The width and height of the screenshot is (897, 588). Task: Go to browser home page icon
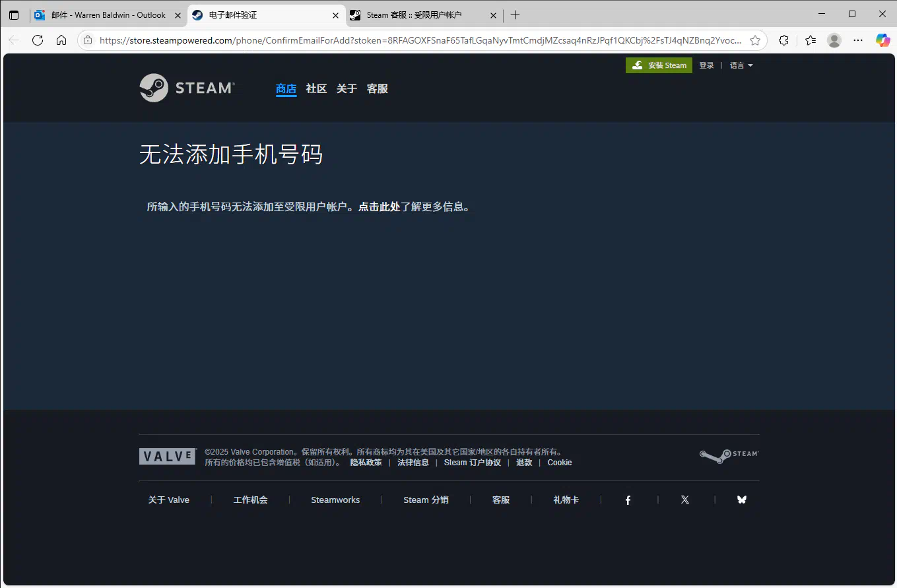[61, 40]
